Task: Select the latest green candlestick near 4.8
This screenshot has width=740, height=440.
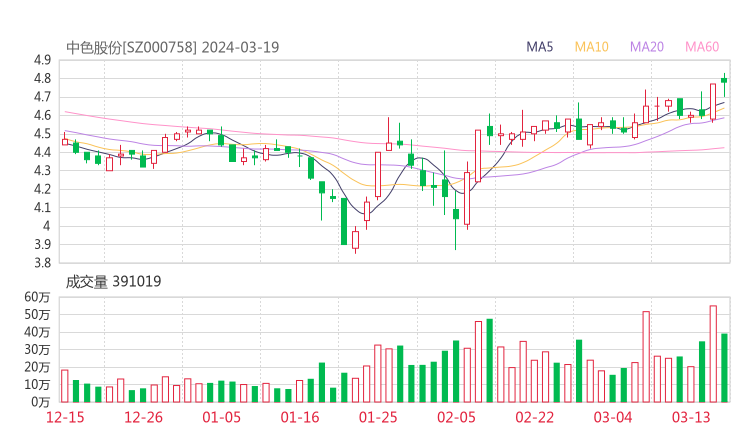Action: 724,81
